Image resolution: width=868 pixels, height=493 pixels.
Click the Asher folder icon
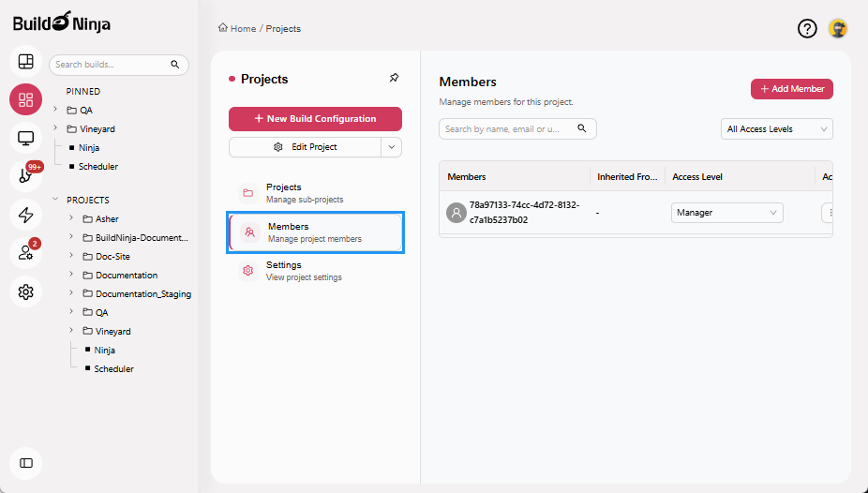pyautogui.click(x=87, y=219)
